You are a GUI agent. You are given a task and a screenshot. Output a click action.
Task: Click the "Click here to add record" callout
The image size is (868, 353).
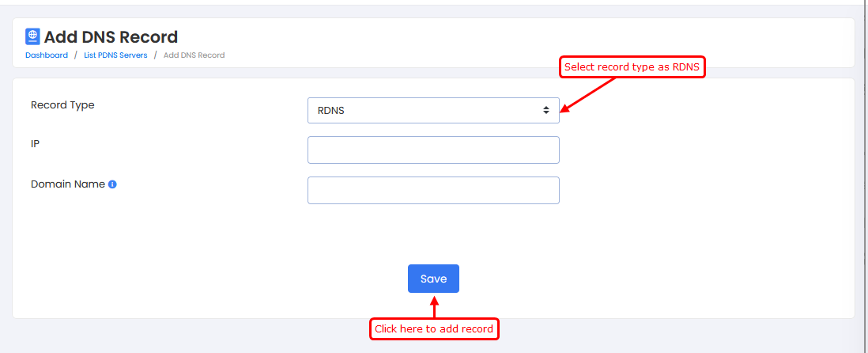pos(434,329)
